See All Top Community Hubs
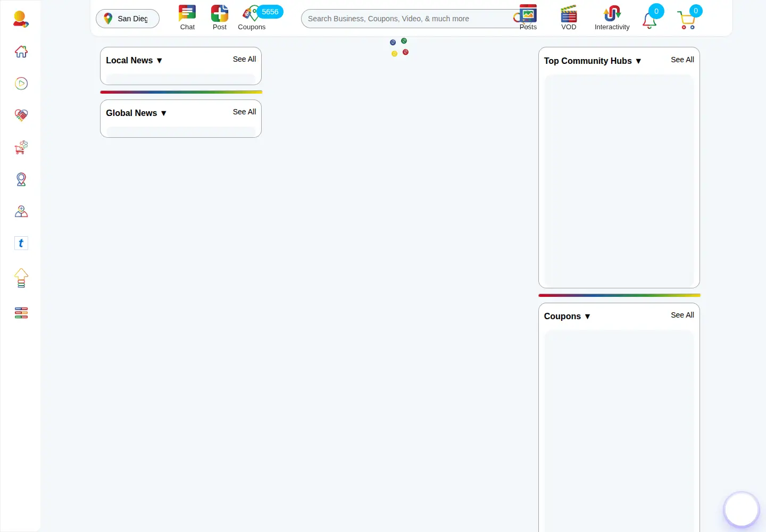Viewport: 766px width, 532px height. 682,60
